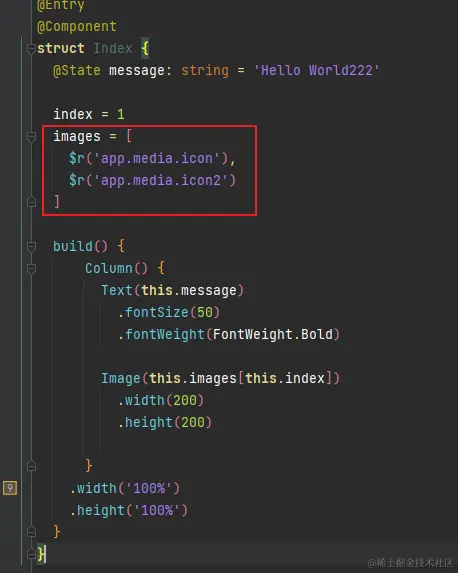Image resolution: width=458 pixels, height=573 pixels.
Task: Click fold marker at struct closing brace
Action: pos(31,554)
